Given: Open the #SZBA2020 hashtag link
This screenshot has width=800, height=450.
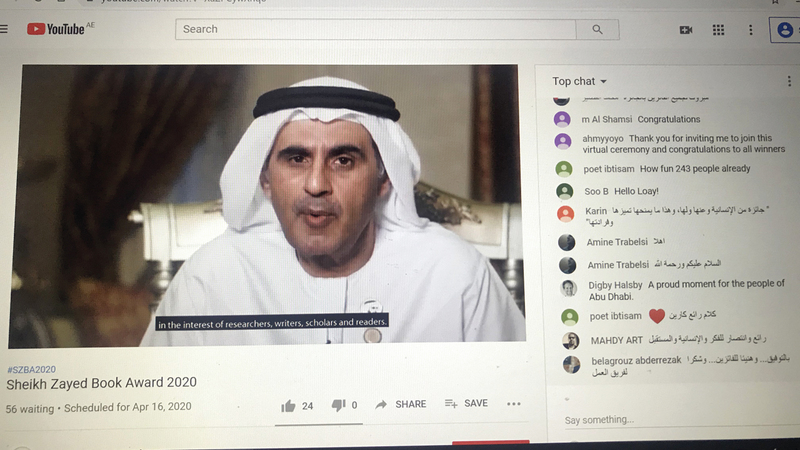Looking at the screenshot, I should coord(30,367).
